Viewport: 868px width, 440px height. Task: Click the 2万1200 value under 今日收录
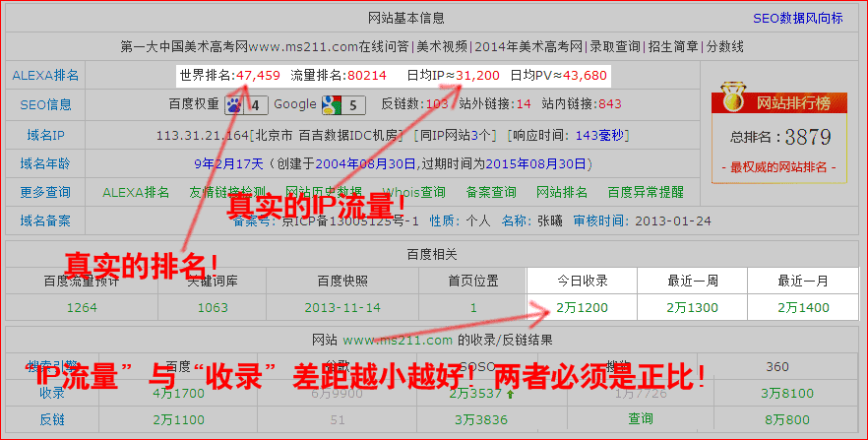point(582,308)
